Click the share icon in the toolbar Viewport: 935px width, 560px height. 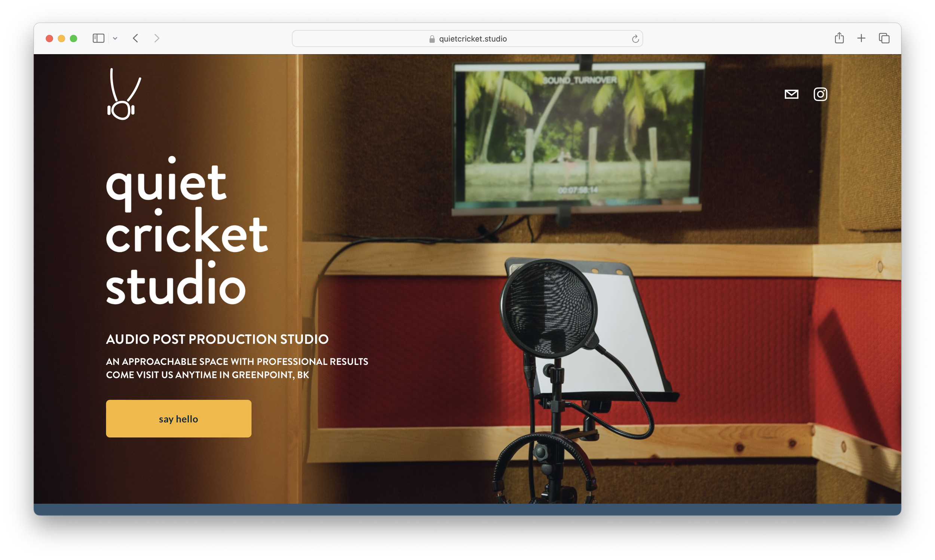pos(839,38)
